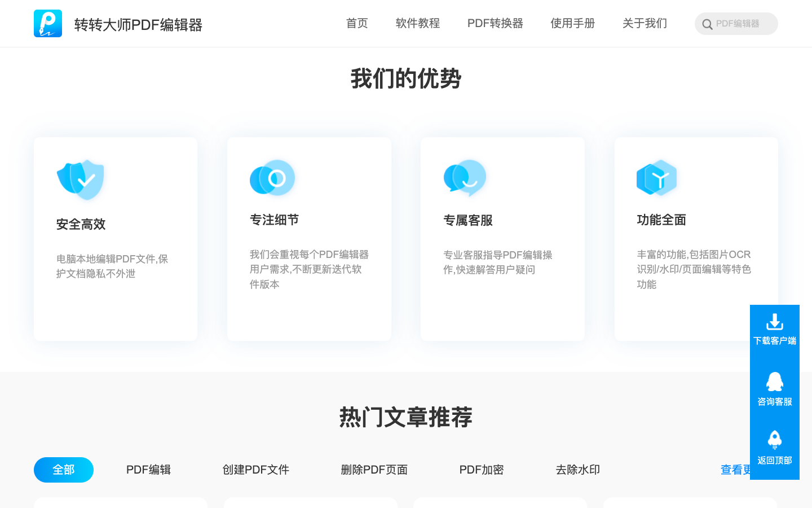Open the 软件教程 page

point(418,23)
